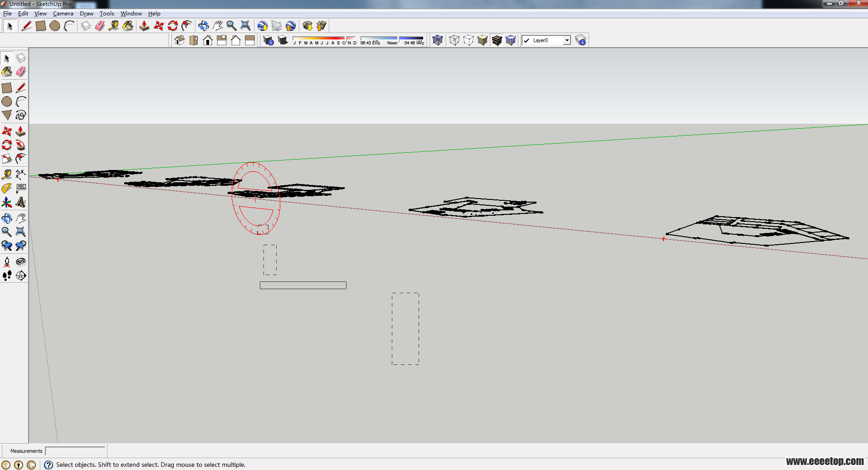Switch to the Iso house view
868x470 pixels.
(x=180, y=40)
